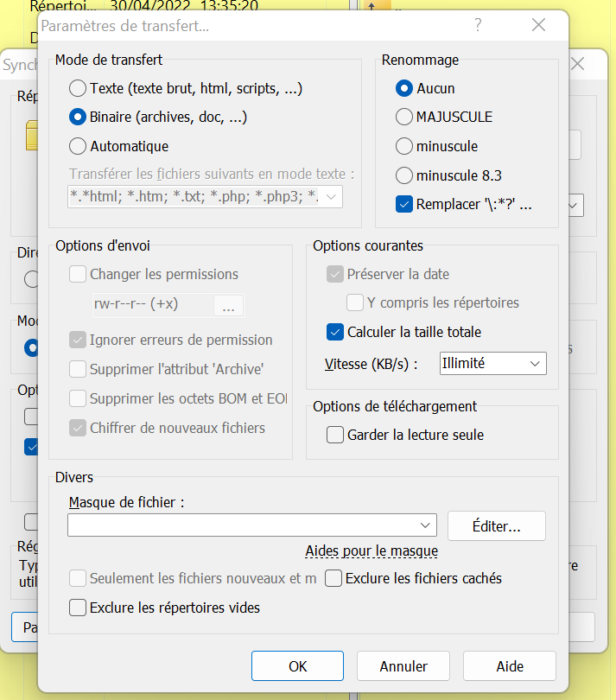Viewport: 616px width, 700px height.
Task: Click the help question mark in title bar
Action: pyautogui.click(x=478, y=26)
